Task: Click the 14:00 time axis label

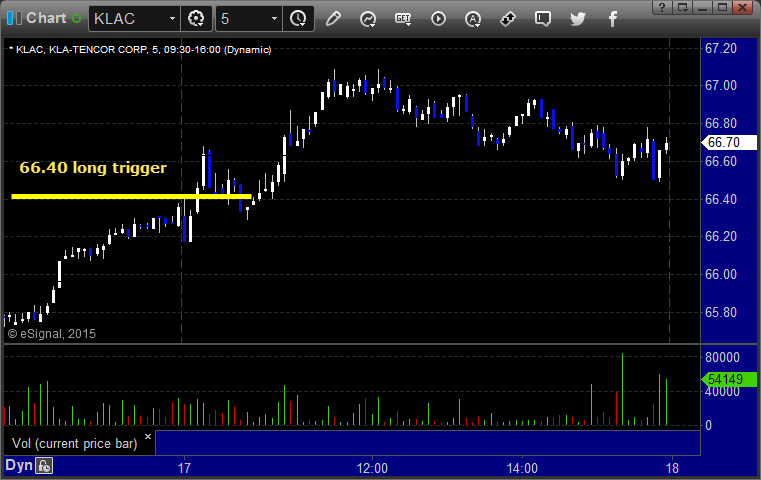Action: [x=522, y=468]
